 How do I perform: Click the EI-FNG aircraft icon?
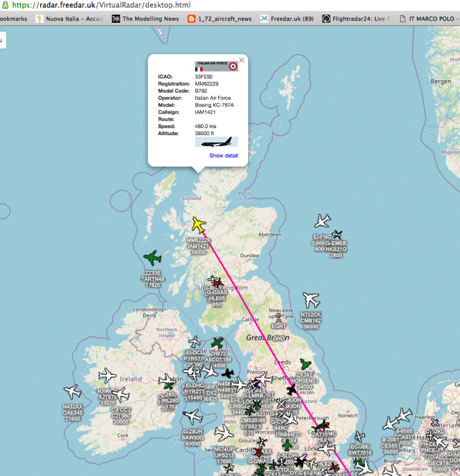click(x=322, y=221)
